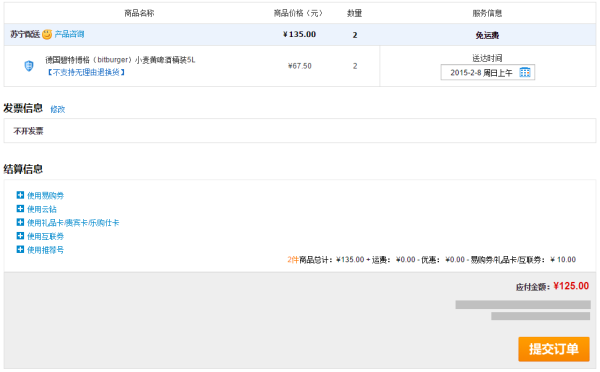The height and width of the screenshot is (372, 600).
Task: Expand the 使用礼品卡/贵宾卡/乐购仕卡 plus icon
Action: tap(20, 222)
